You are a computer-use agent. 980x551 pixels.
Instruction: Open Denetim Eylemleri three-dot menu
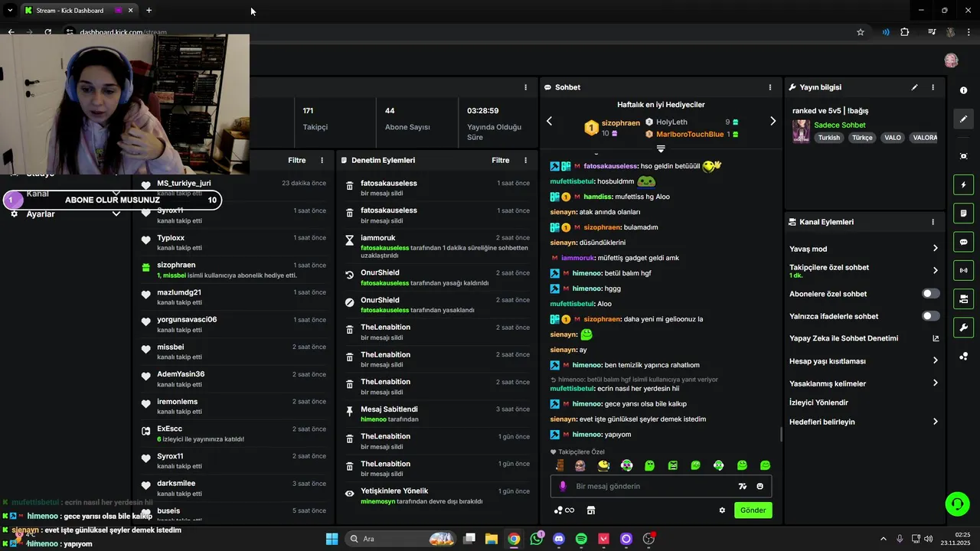[525, 161]
